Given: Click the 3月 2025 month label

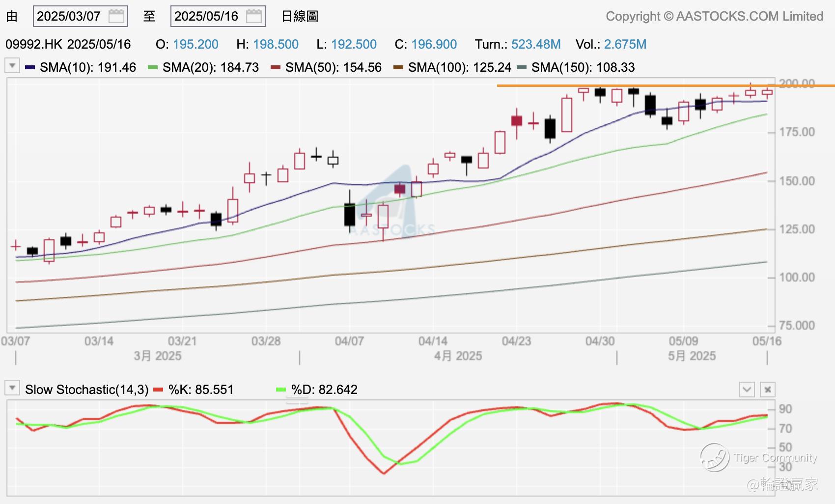Looking at the screenshot, I should click(x=158, y=356).
